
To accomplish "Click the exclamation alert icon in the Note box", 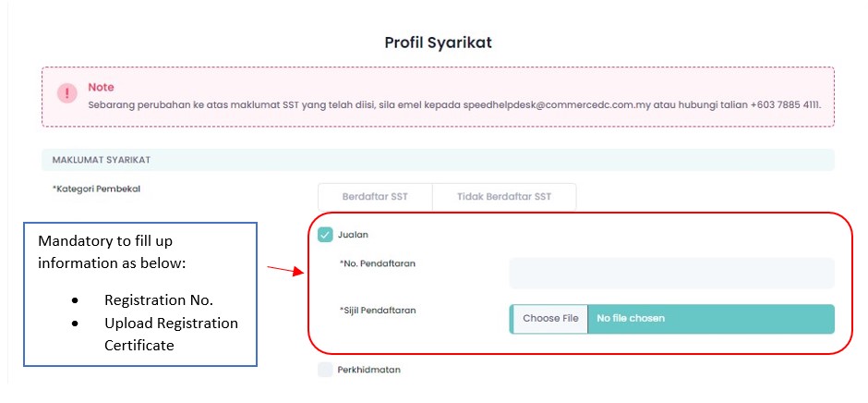I will pos(67,94).
